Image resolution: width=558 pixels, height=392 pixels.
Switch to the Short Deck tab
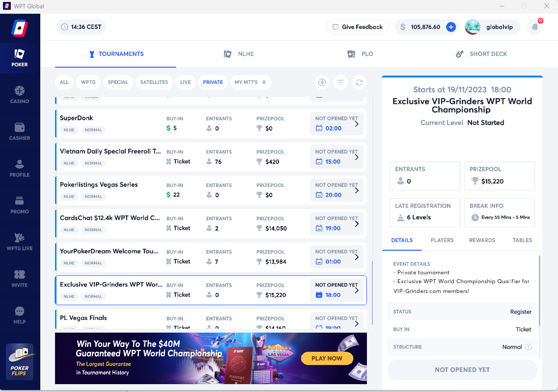coord(481,54)
